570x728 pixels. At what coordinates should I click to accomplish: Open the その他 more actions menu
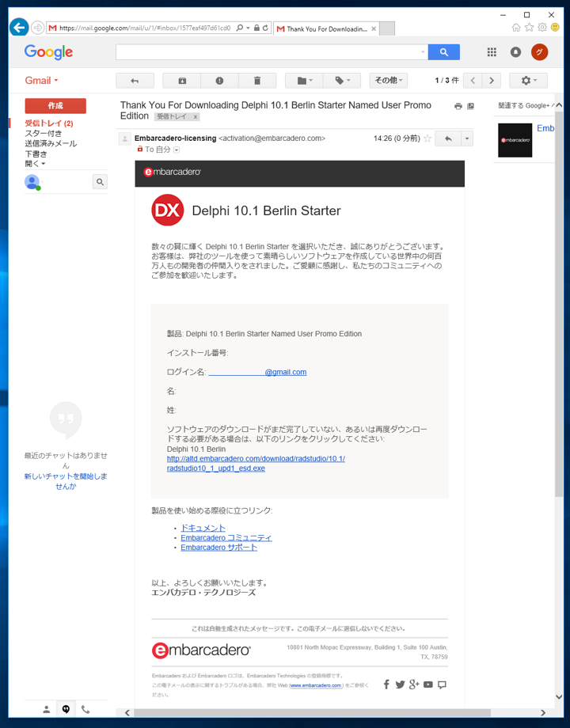pos(389,81)
